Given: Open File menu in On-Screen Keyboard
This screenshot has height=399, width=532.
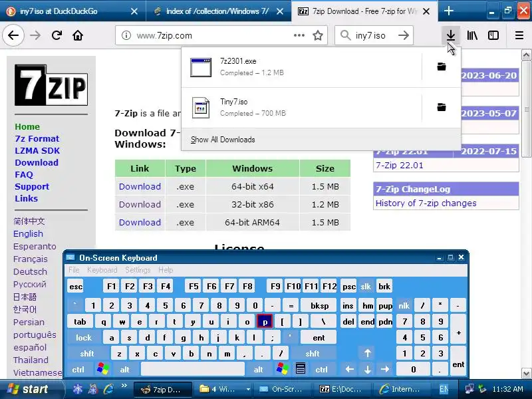Looking at the screenshot, I should (74, 270).
